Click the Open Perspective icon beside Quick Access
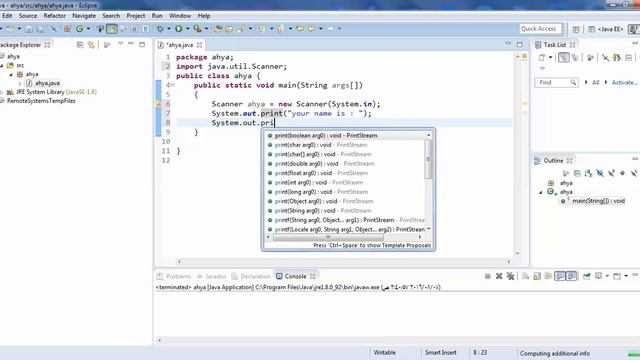The image size is (640, 360). tap(576, 29)
